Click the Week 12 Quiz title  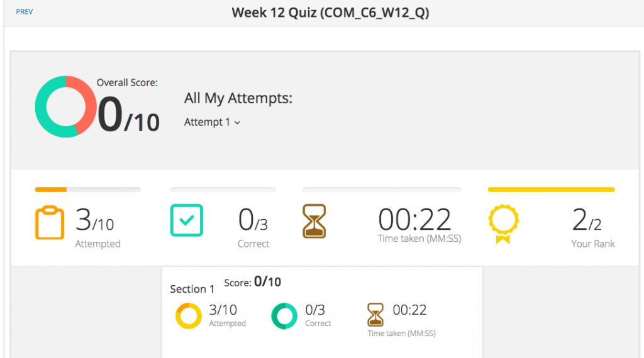click(x=330, y=13)
